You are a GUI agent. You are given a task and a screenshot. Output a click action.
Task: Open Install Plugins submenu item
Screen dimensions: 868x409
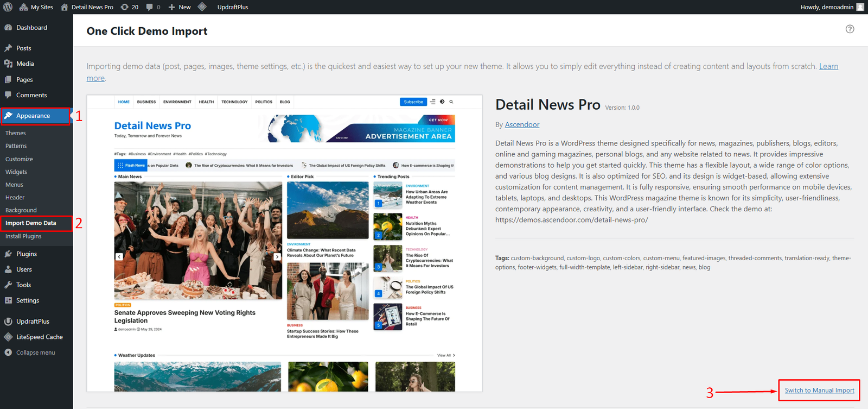pos(23,236)
